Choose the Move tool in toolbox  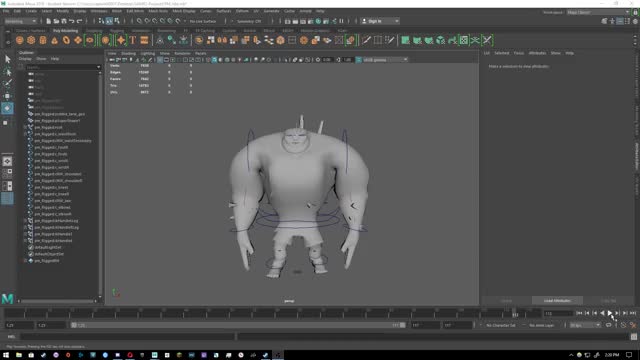tap(7, 96)
